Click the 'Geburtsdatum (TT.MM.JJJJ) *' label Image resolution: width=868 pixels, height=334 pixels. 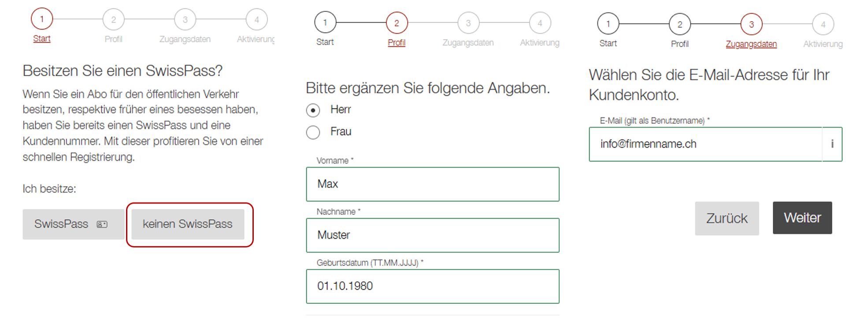(370, 263)
